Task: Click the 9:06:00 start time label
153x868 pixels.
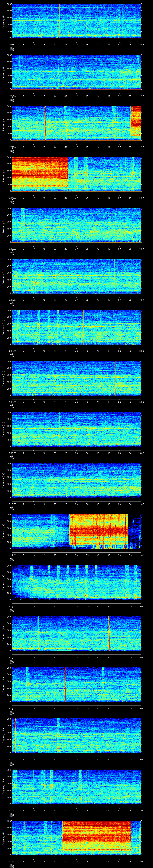Action: (12, 300)
